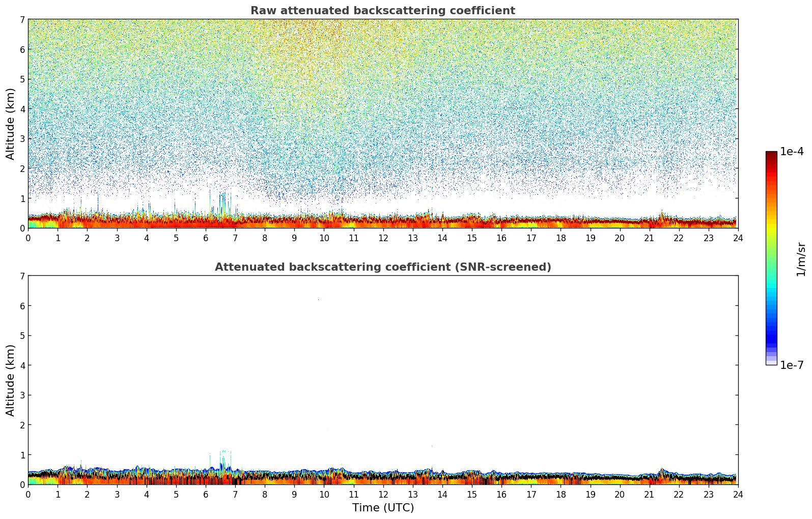The height and width of the screenshot is (519, 812).
Task: Click the colorbar gradient scale
Action: pyautogui.click(x=771, y=258)
